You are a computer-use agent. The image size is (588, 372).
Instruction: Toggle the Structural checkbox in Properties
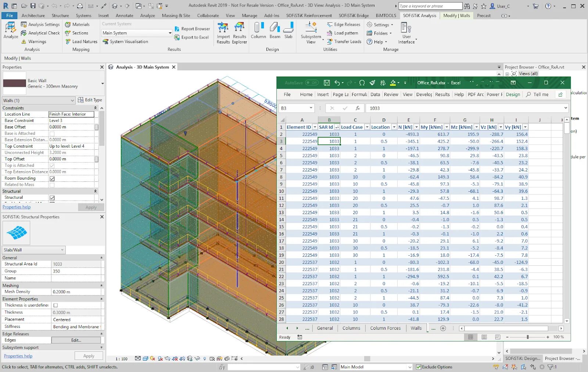[x=52, y=198]
